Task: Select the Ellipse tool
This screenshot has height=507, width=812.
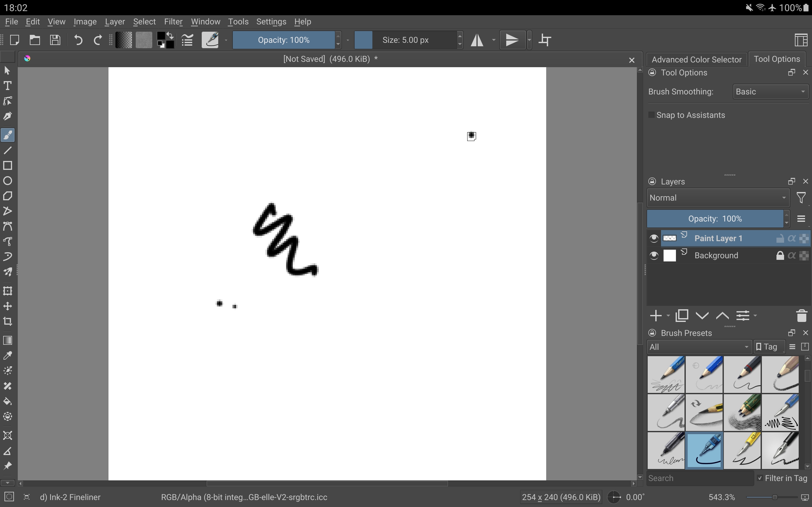Action: click(x=8, y=181)
